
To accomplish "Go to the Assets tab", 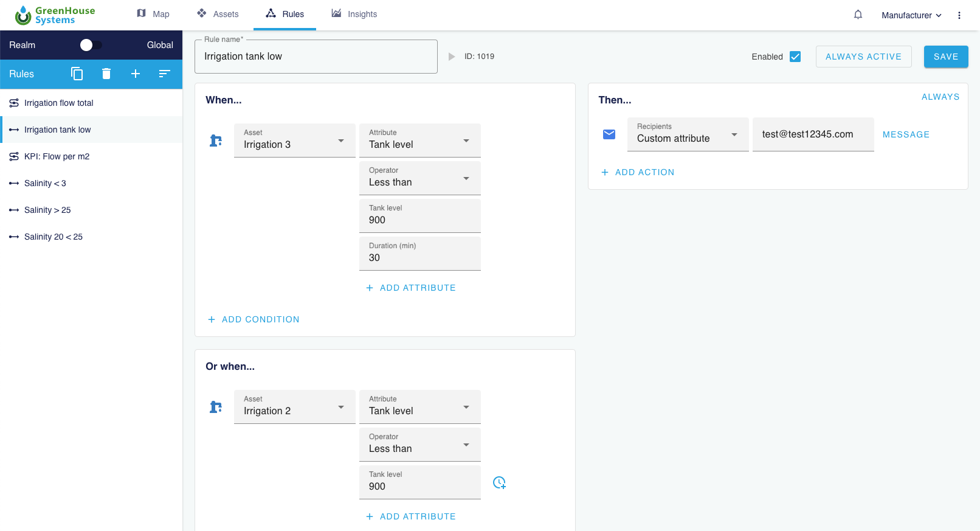I will point(218,14).
